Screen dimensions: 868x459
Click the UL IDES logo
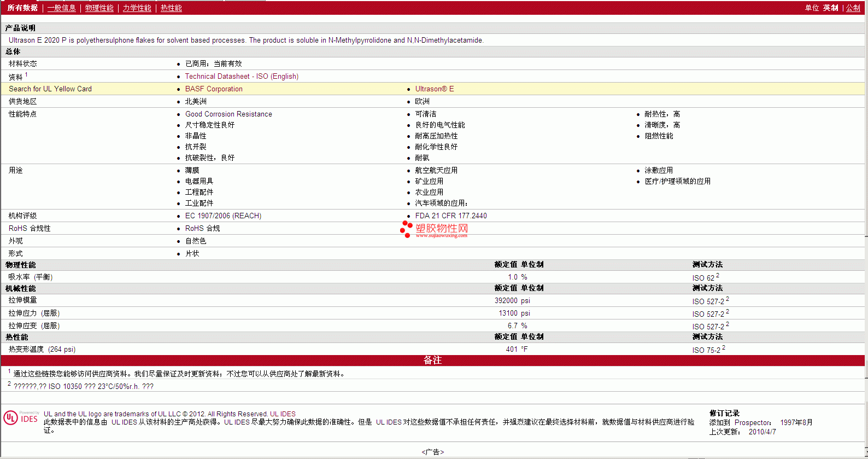click(x=21, y=418)
